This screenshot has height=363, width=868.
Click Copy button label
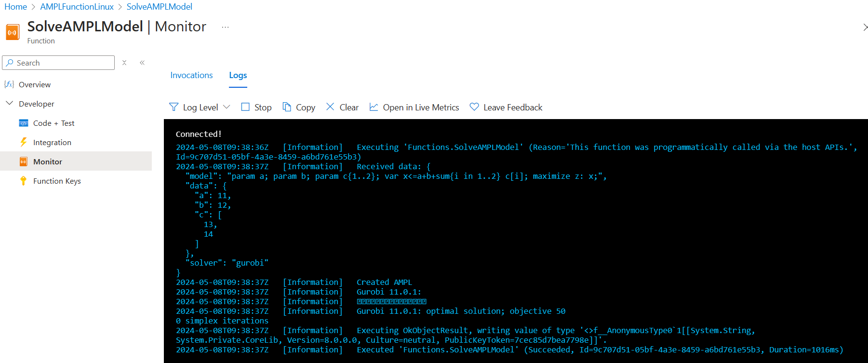point(306,108)
